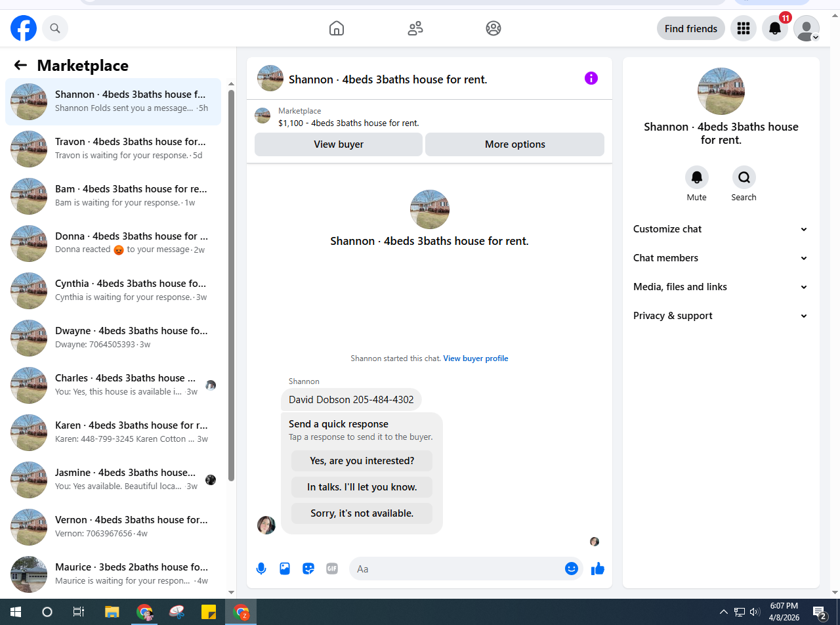
Task: Show hidden system tray icons
Action: click(x=724, y=612)
